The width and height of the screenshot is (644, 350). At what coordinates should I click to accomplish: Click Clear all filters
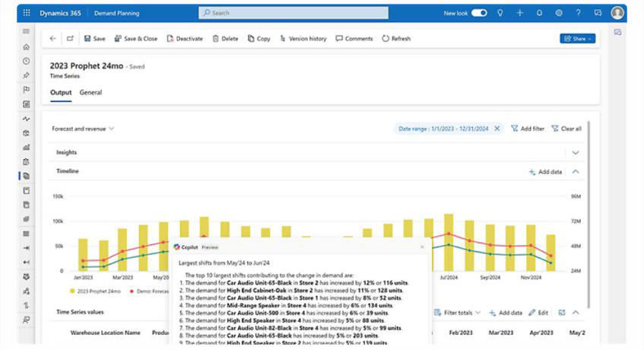pyautogui.click(x=566, y=129)
